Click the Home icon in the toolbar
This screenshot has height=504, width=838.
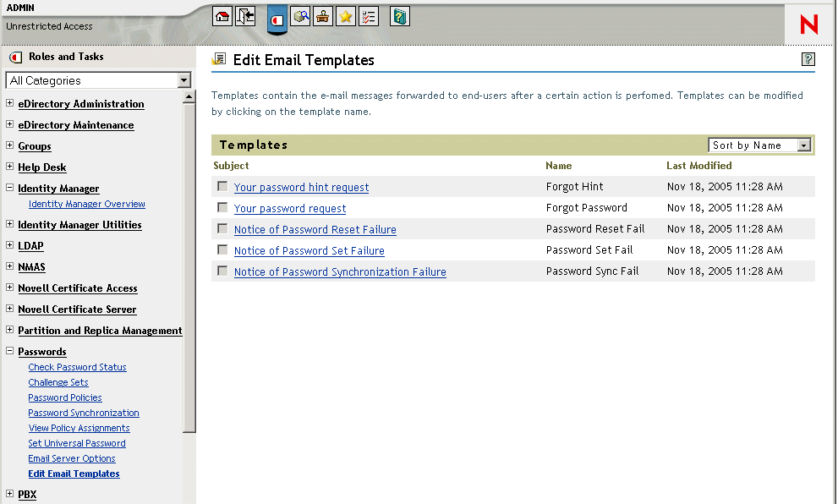222,16
